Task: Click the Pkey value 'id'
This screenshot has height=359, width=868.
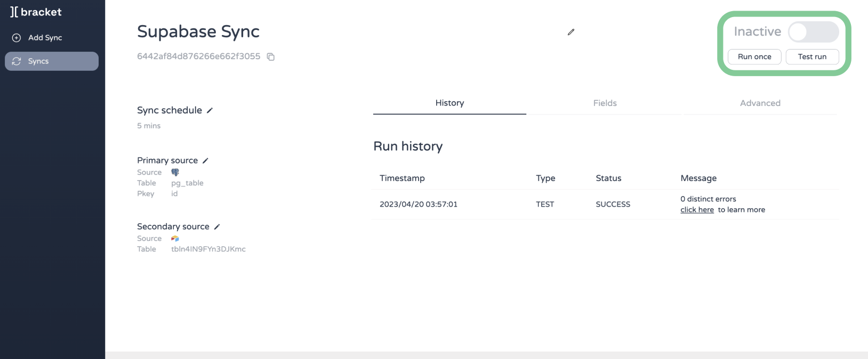Action: click(x=174, y=193)
